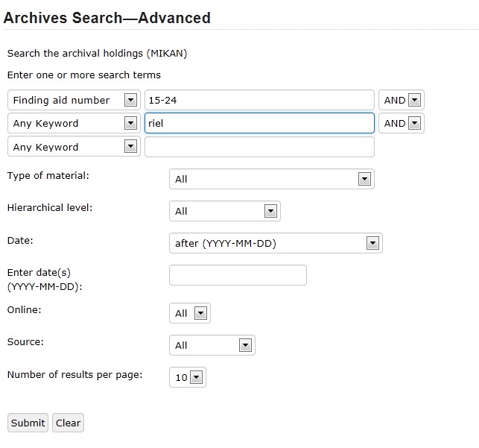479x448 pixels.
Task: Click the Type of material label
Action: point(48,175)
